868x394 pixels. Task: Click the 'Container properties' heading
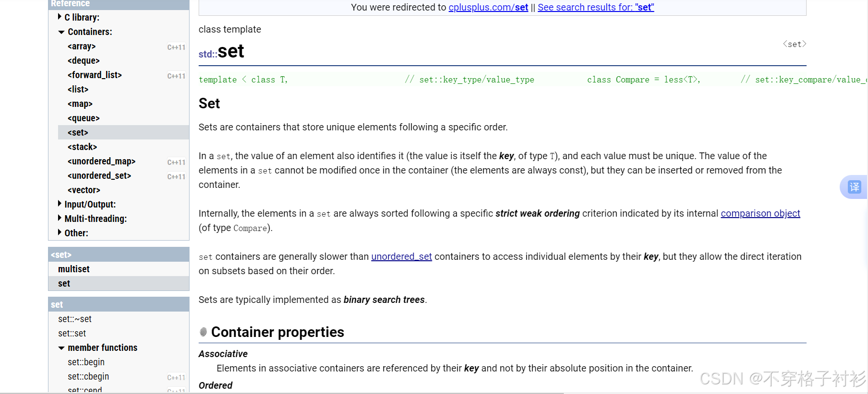pyautogui.click(x=277, y=332)
